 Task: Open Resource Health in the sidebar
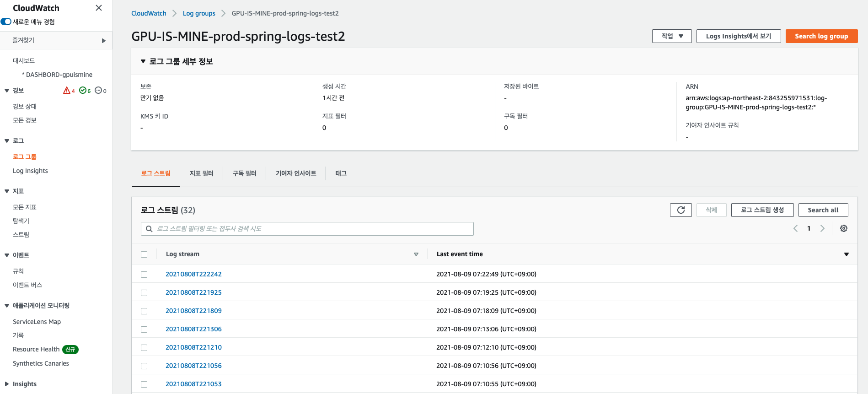36,349
